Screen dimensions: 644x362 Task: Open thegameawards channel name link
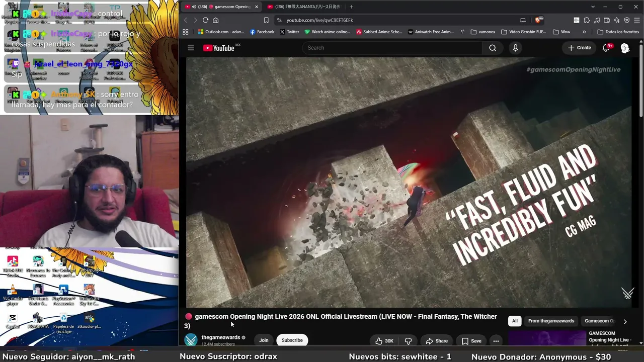click(x=220, y=337)
